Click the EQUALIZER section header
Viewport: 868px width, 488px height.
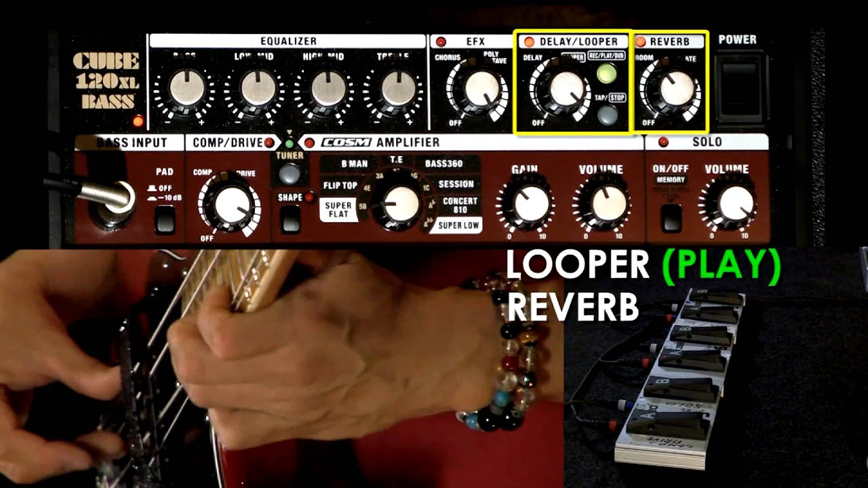click(x=288, y=41)
